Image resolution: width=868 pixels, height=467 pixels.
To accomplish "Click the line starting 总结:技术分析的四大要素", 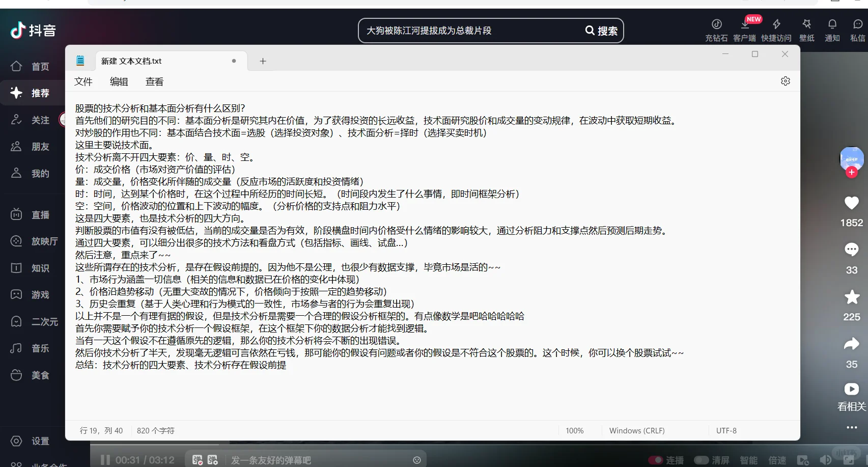I will point(181,365).
